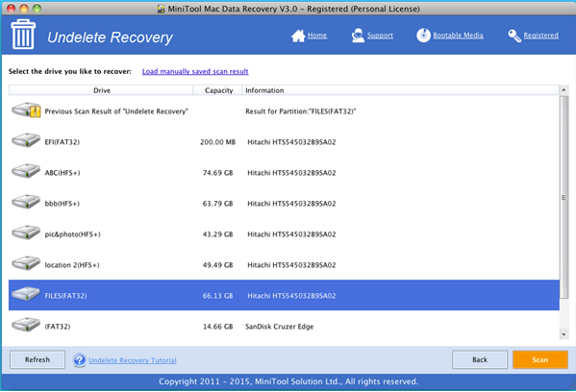Viewport: 576px width, 392px height.
Task: Click the 200.00 MB capacity value
Action: [218, 142]
